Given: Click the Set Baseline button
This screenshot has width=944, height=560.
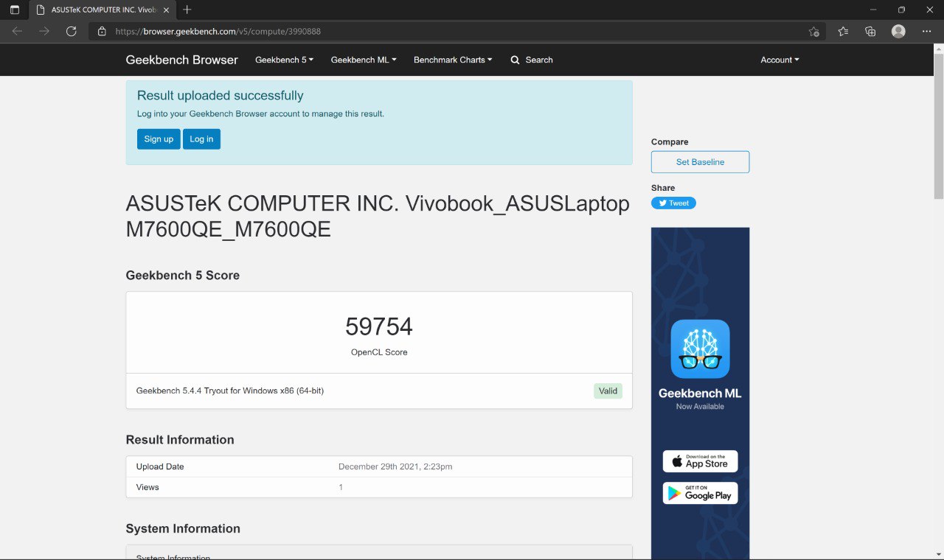Looking at the screenshot, I should tap(700, 162).
